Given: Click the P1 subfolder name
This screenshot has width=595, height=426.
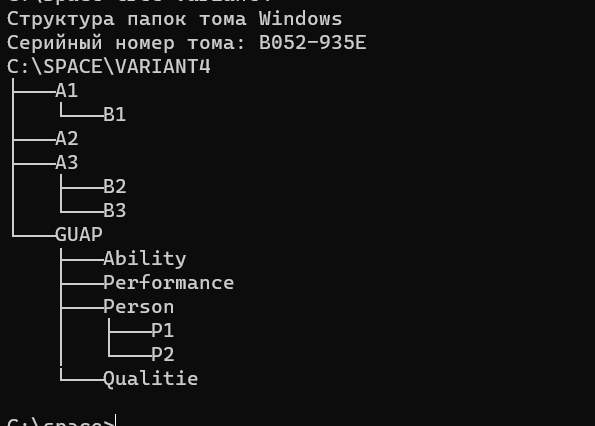Looking at the screenshot, I should 162,331.
